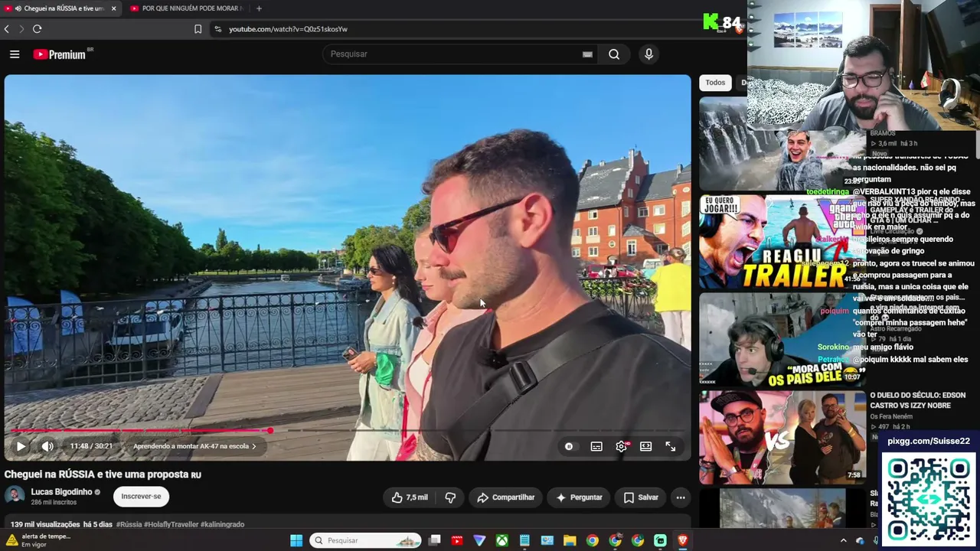980x551 pixels.
Task: Open the #kaliningrado hashtag link
Action: [x=222, y=524]
